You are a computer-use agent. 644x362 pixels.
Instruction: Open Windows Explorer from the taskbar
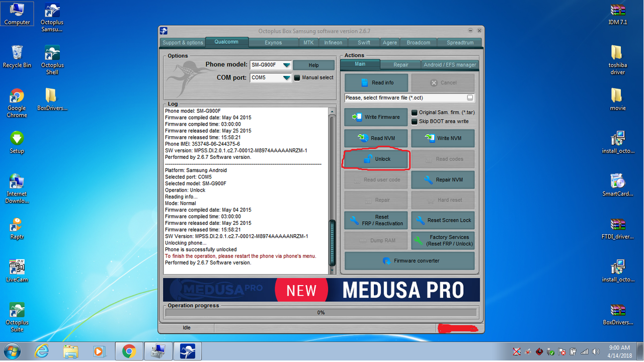(71, 351)
